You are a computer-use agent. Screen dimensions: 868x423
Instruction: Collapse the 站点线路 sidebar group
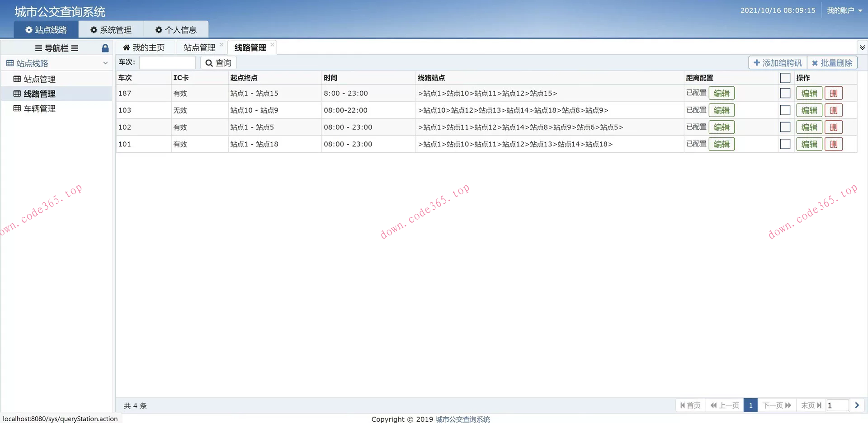(105, 63)
